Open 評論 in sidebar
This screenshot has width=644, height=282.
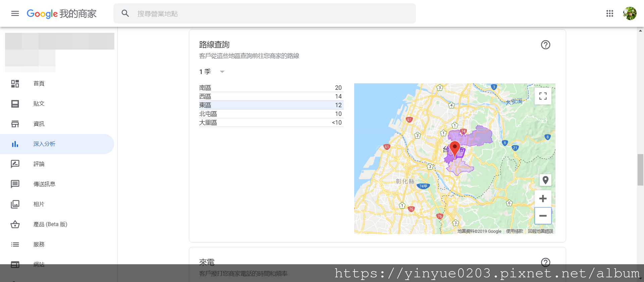39,164
